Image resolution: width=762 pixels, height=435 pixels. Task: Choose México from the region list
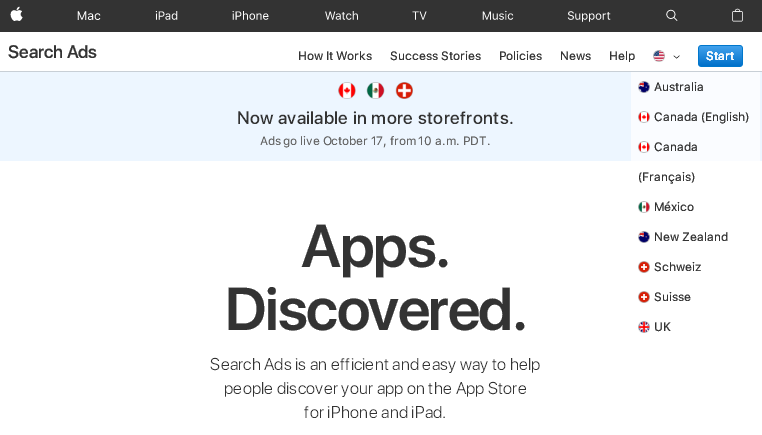[x=673, y=207]
